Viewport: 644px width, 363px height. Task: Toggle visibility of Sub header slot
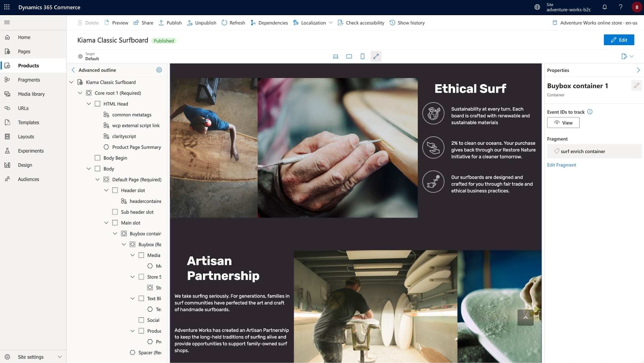pos(115,212)
